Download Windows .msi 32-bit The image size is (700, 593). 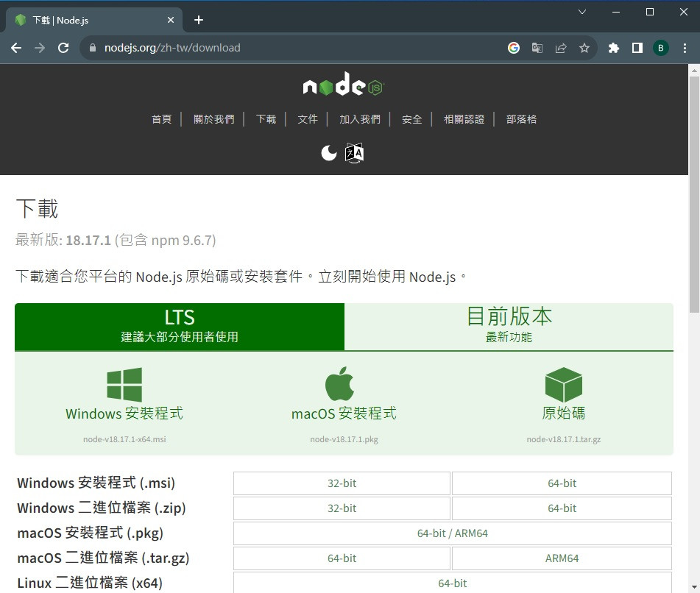[x=342, y=483]
